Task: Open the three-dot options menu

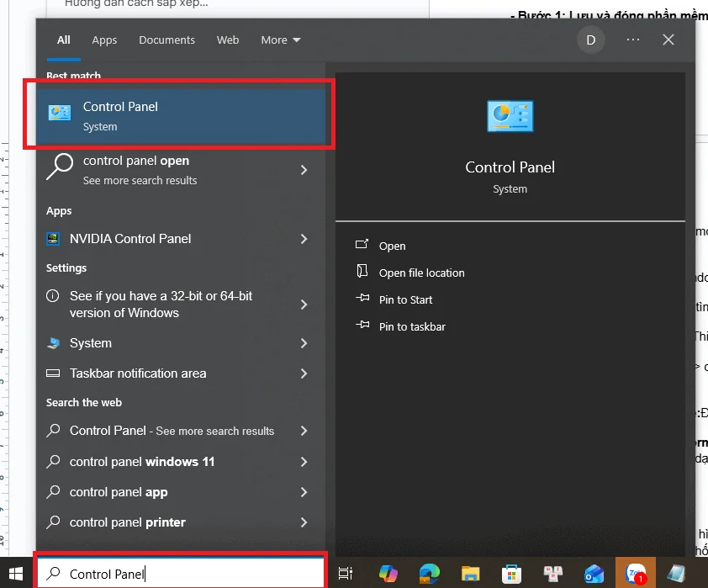Action: click(633, 40)
